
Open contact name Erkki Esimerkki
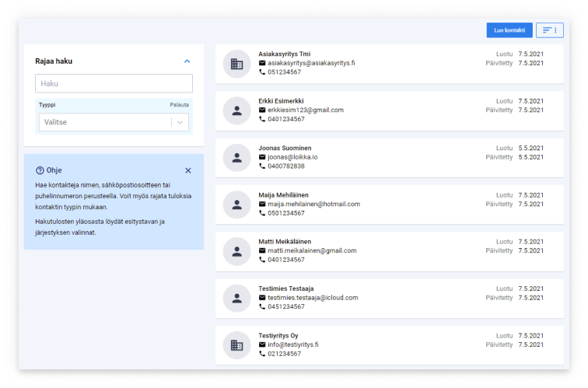click(x=281, y=101)
